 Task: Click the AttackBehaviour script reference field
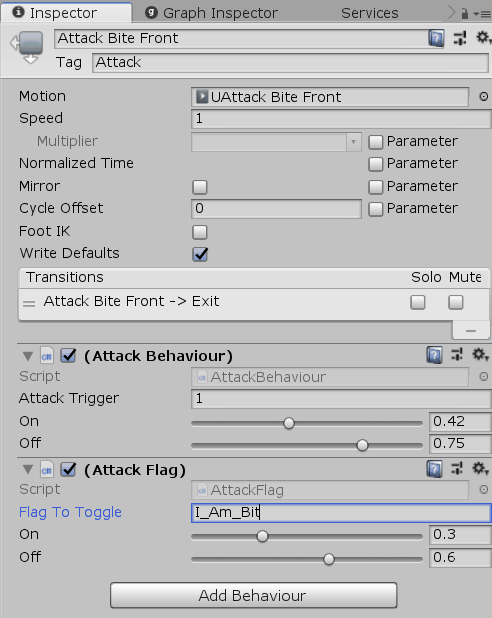[x=330, y=377]
